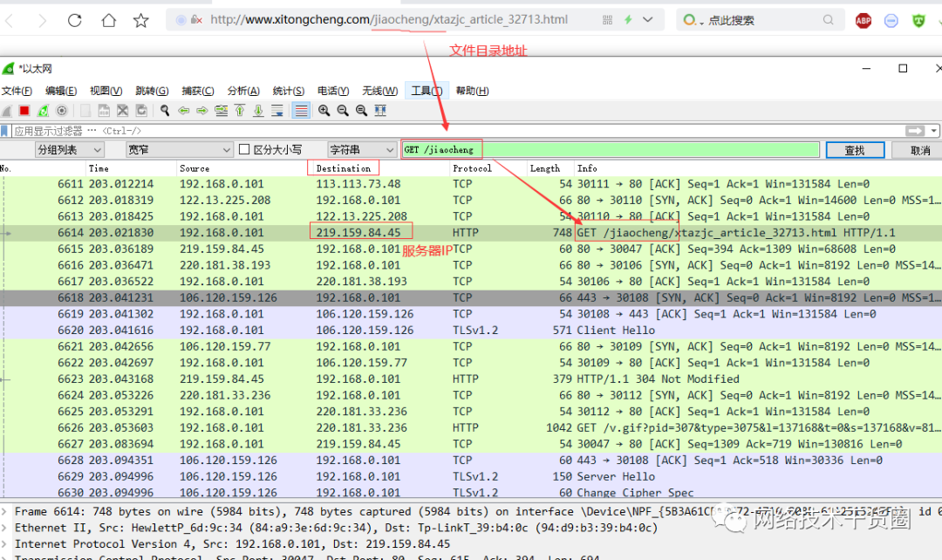Select packet 6614 HTTP GET row
942x560 pixels.
pos(471,233)
